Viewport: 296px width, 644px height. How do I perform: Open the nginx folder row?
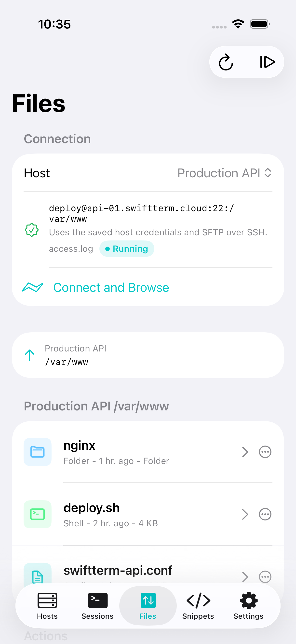pyautogui.click(x=148, y=452)
